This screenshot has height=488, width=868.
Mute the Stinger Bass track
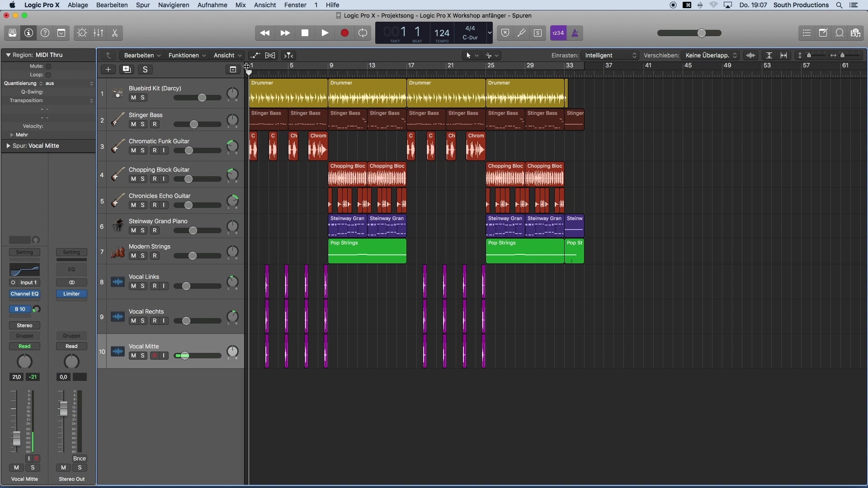click(x=133, y=124)
